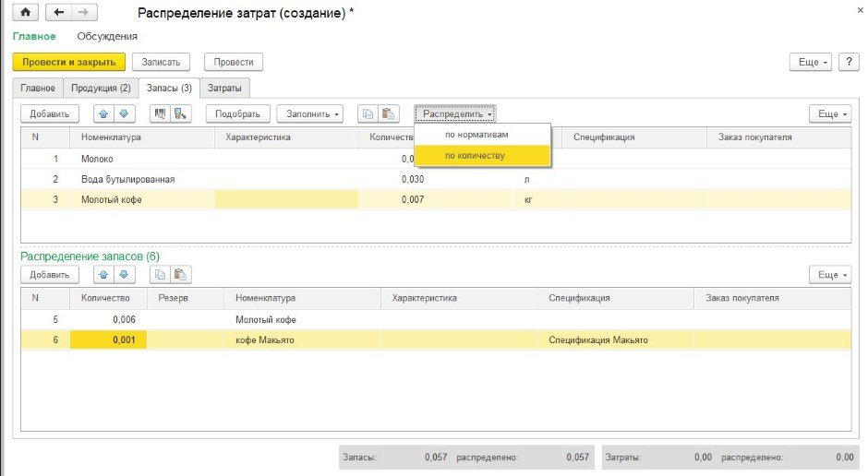This screenshot has height=476, width=868.
Task: Move row down in Запасы table
Action: pos(124,113)
